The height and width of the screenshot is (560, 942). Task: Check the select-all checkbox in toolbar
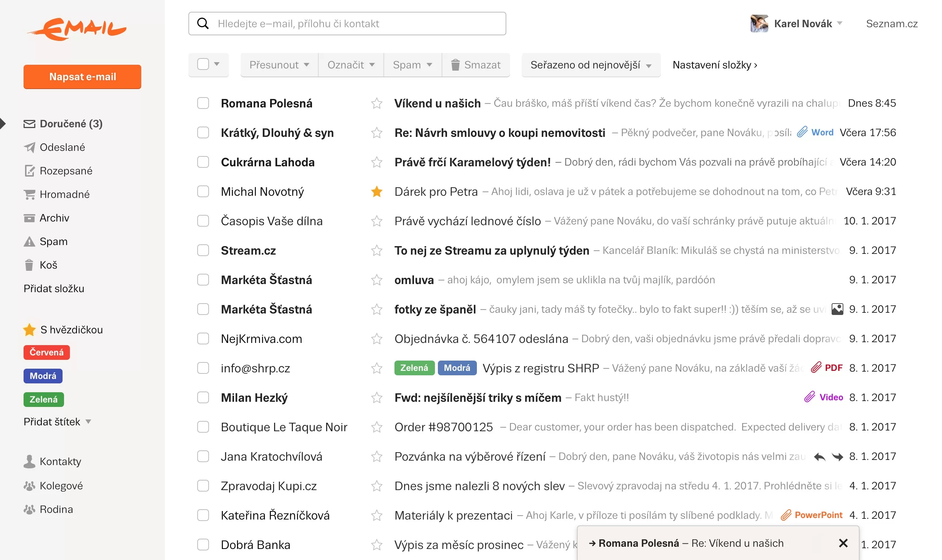(x=203, y=64)
